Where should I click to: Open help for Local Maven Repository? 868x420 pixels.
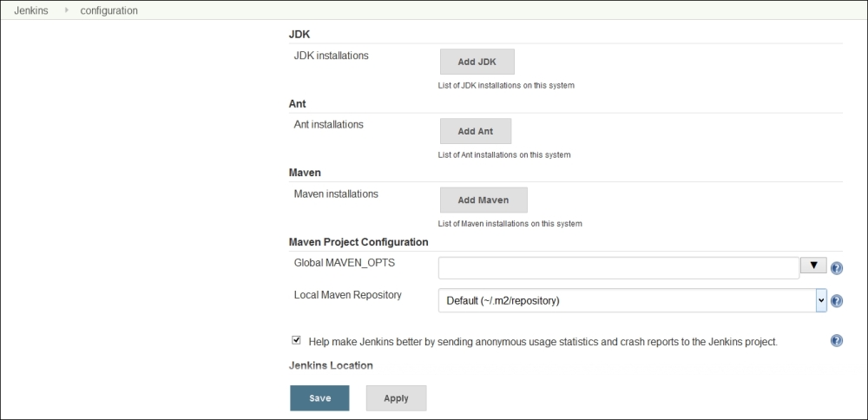837,301
